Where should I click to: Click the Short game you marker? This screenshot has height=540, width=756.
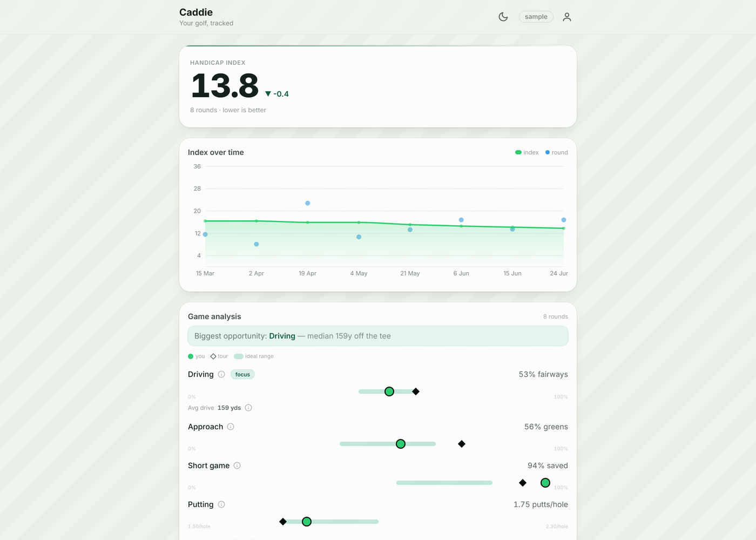pyautogui.click(x=545, y=483)
